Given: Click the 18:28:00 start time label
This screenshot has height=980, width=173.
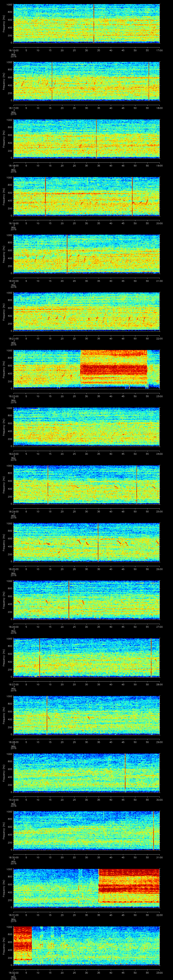Looking at the screenshot, I should coord(14,742).
